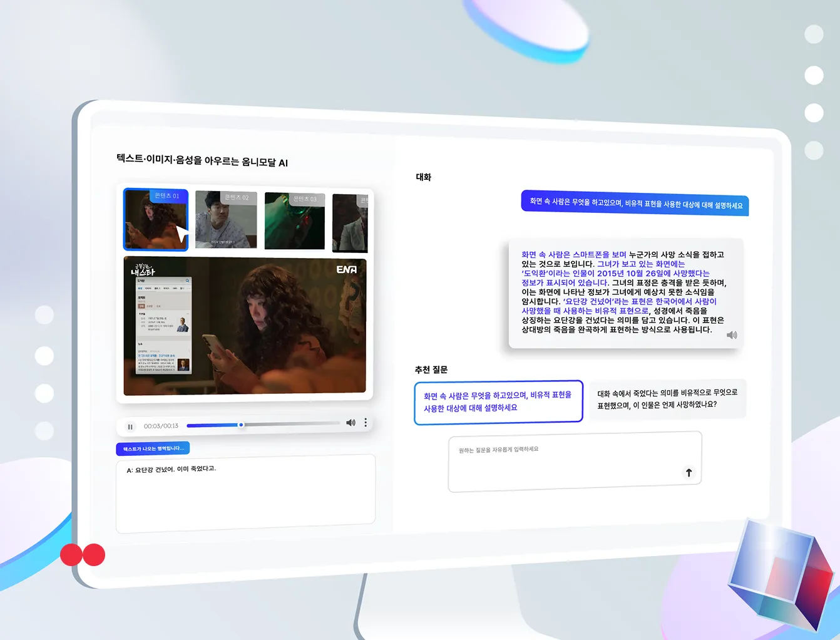The image size is (840, 640).
Task: Click the AI response text about 요단강 건넜어
Action: click(x=624, y=292)
